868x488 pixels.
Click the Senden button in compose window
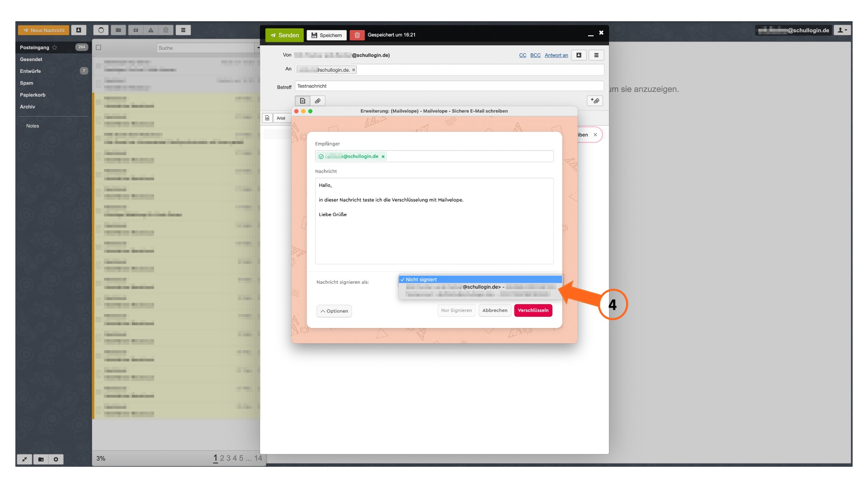click(284, 35)
